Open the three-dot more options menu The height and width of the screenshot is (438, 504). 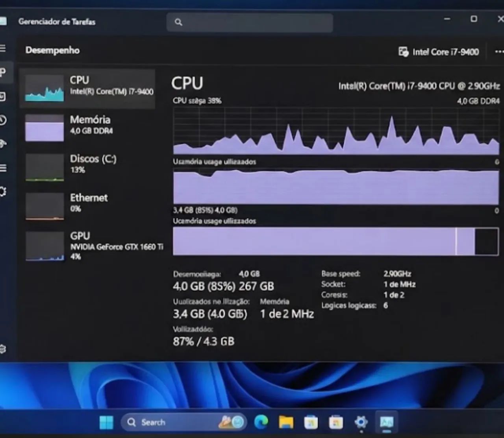tap(499, 52)
